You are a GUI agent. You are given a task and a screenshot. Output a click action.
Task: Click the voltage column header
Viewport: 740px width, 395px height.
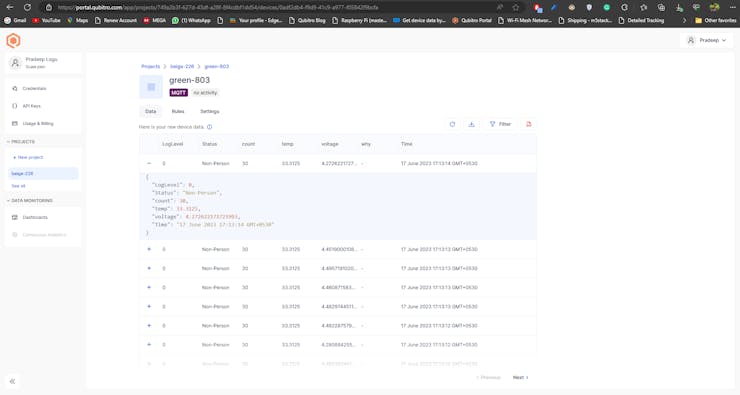coord(330,144)
